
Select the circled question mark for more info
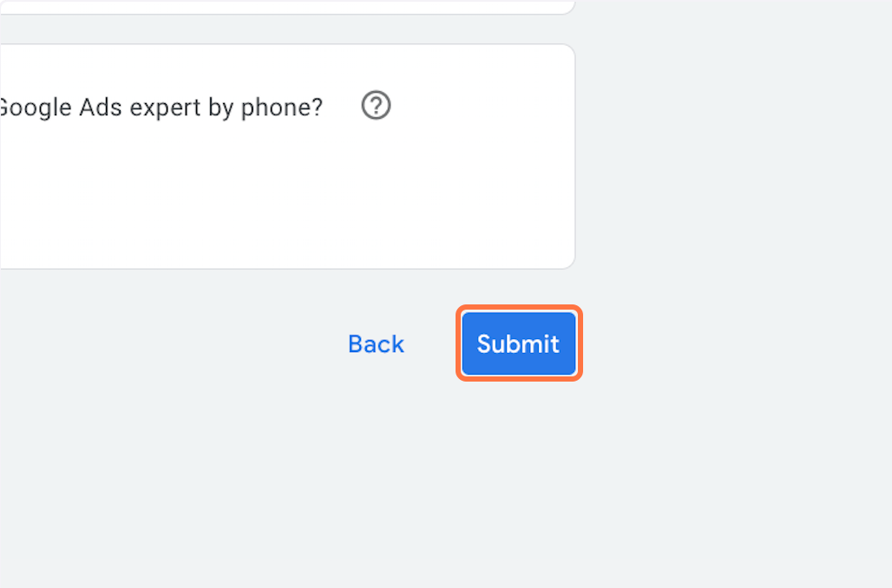[x=375, y=106]
